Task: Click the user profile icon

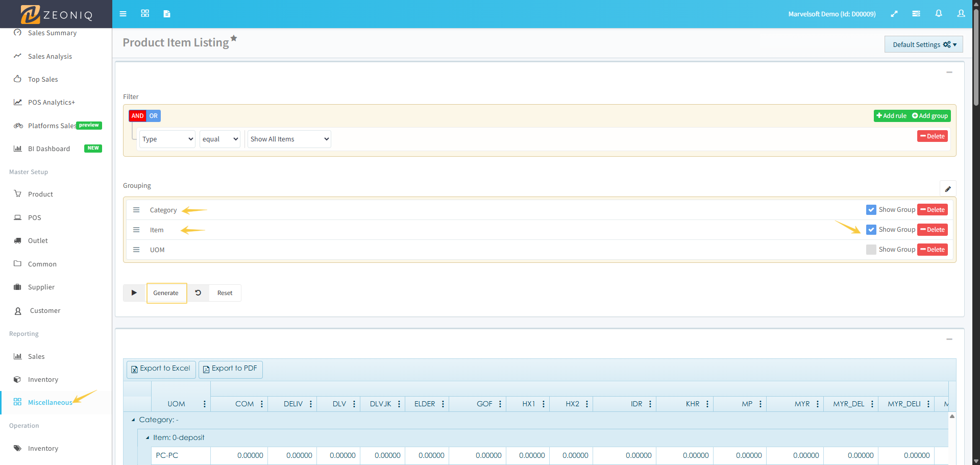Action: (961, 14)
